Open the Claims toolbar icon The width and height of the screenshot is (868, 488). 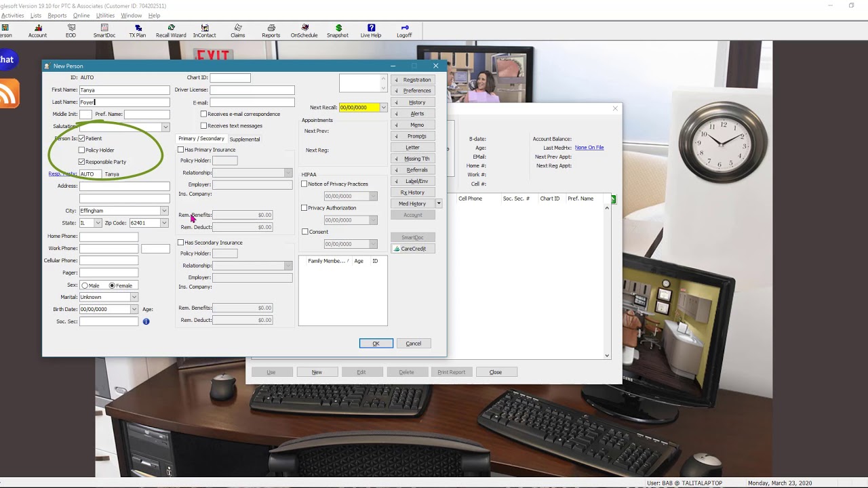(x=237, y=31)
